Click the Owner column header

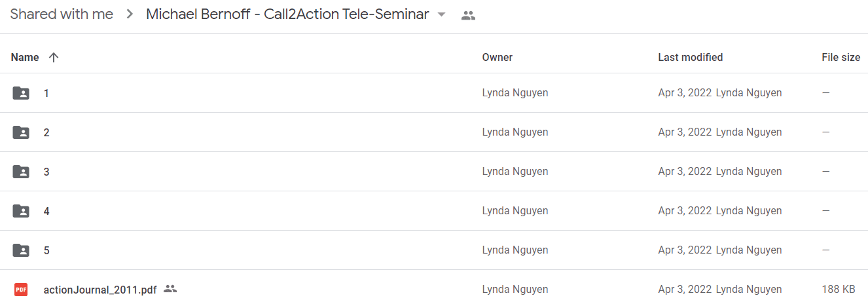(497, 57)
